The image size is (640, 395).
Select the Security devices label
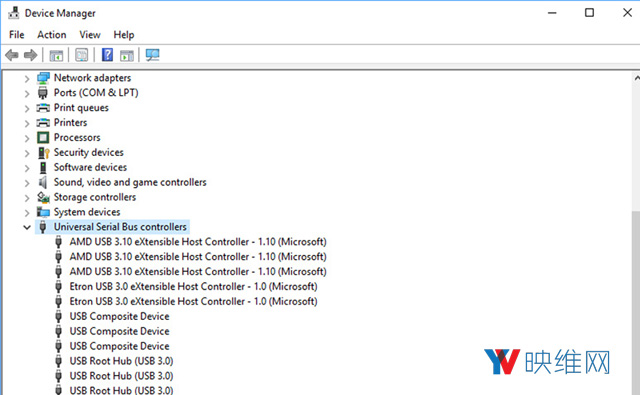[x=89, y=153]
